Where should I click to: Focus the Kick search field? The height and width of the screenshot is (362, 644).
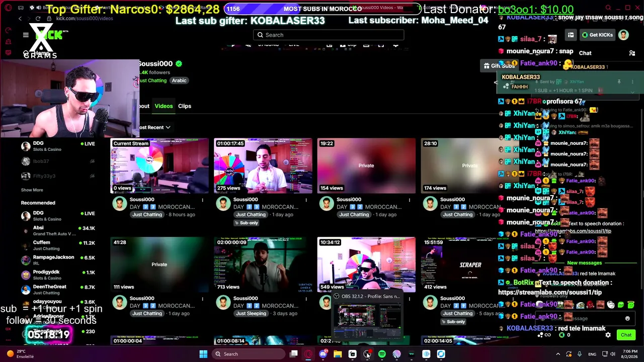329,35
